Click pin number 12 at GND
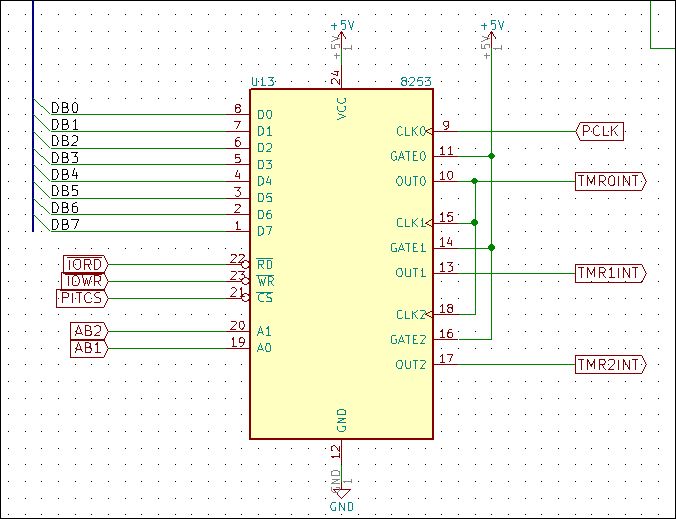676x519 pixels. pyautogui.click(x=335, y=451)
